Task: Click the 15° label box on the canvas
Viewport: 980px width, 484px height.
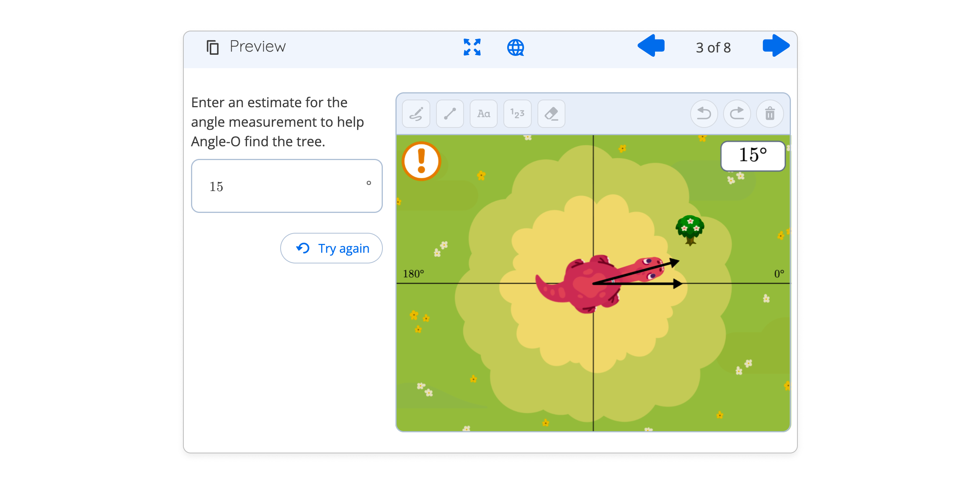Action: click(753, 156)
